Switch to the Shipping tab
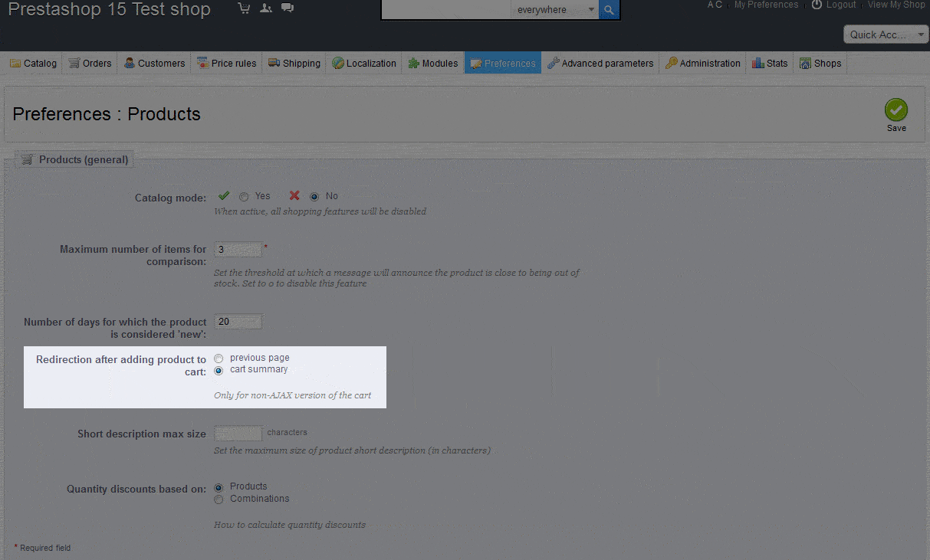Viewport: 930px width, 560px height. tap(294, 64)
